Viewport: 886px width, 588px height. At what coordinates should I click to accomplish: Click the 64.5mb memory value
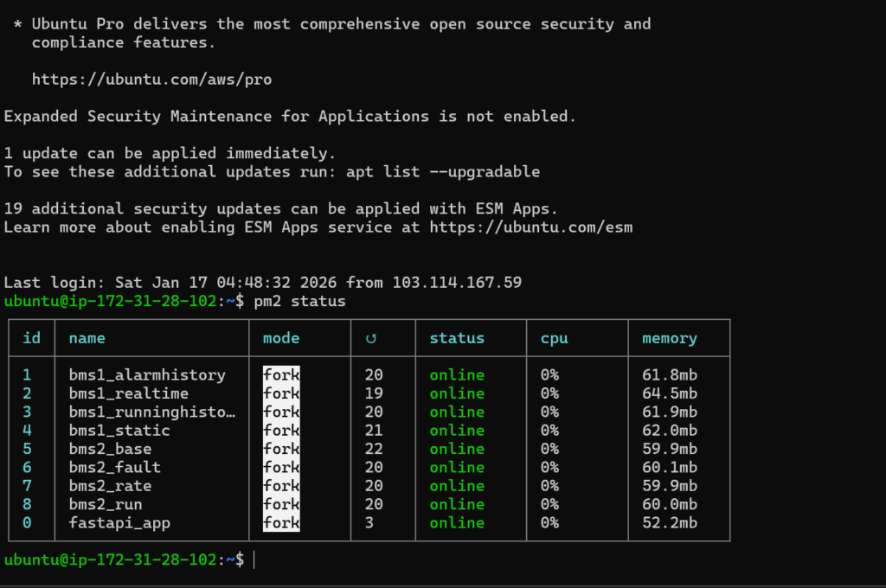(x=669, y=393)
